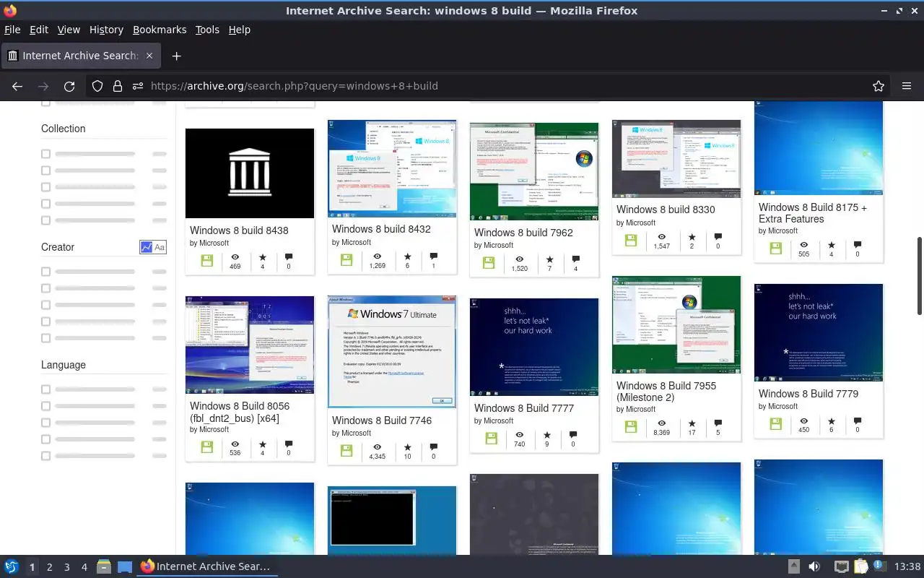This screenshot has height=578, width=924.
Task: Check last Language filter checkbox
Action: click(x=45, y=456)
